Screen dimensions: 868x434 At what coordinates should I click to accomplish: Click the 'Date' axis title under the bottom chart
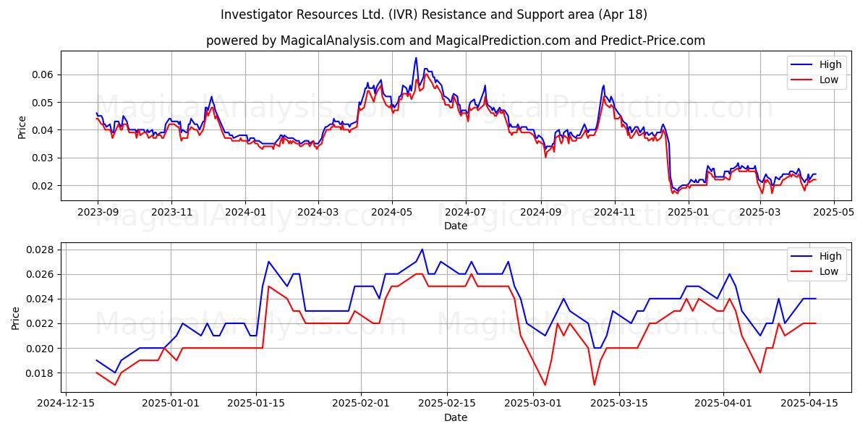[456, 417]
